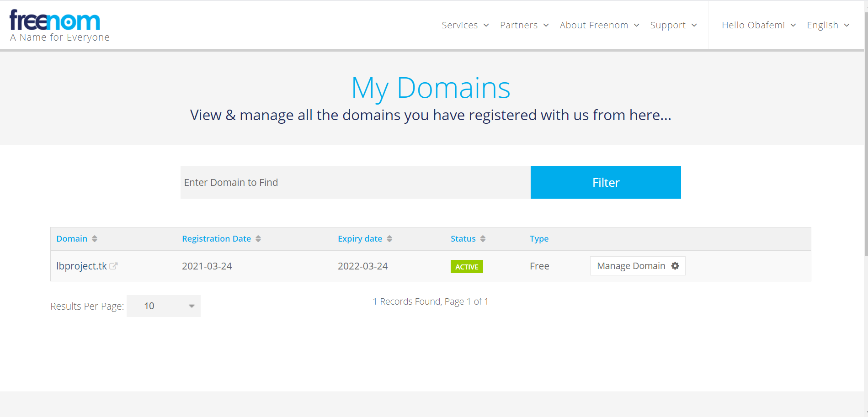Open the Support menu
The height and width of the screenshot is (417, 868).
pos(673,25)
